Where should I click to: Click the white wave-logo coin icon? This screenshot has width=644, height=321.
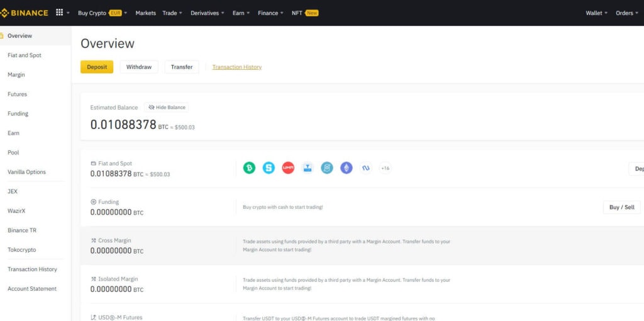(x=366, y=167)
